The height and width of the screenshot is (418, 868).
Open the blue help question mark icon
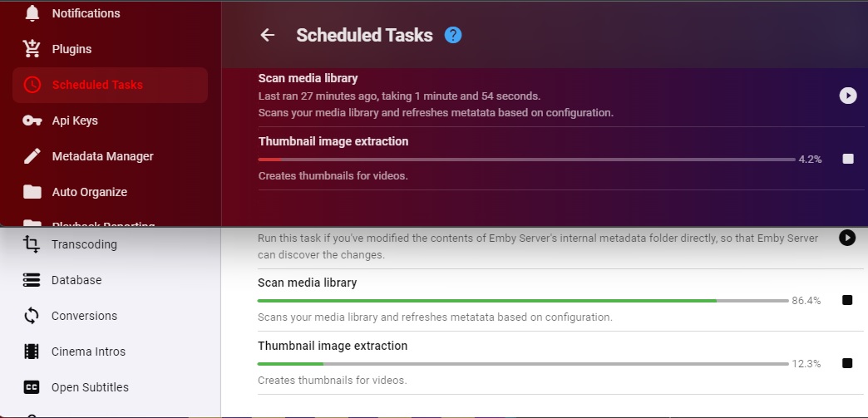453,35
